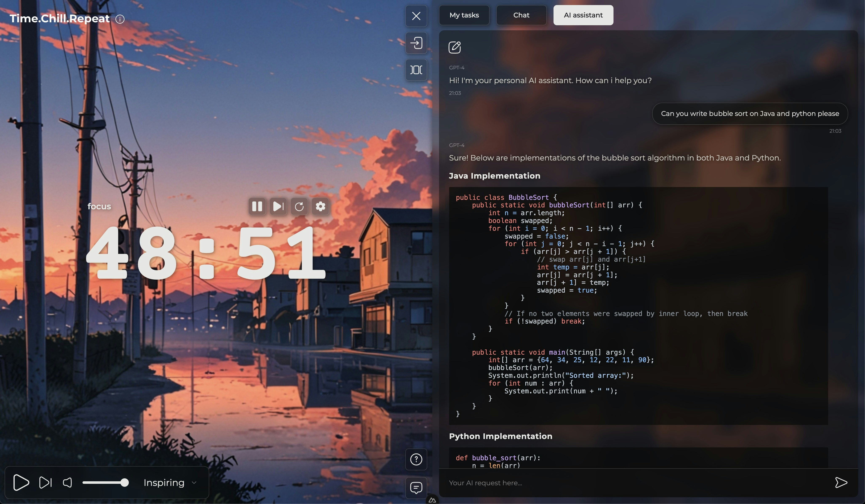Open the Inspiring music genre dropdown
This screenshot has width=865, height=504.
click(164, 482)
